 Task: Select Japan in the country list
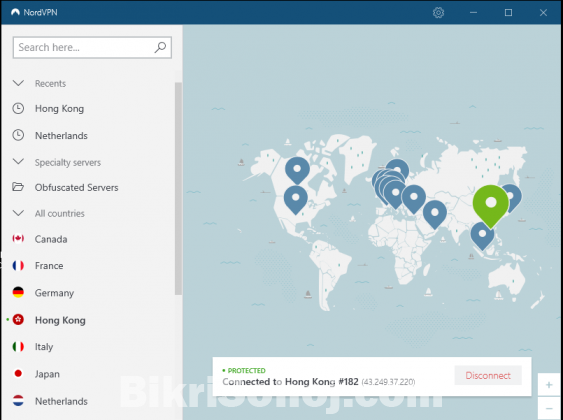pyautogui.click(x=47, y=374)
